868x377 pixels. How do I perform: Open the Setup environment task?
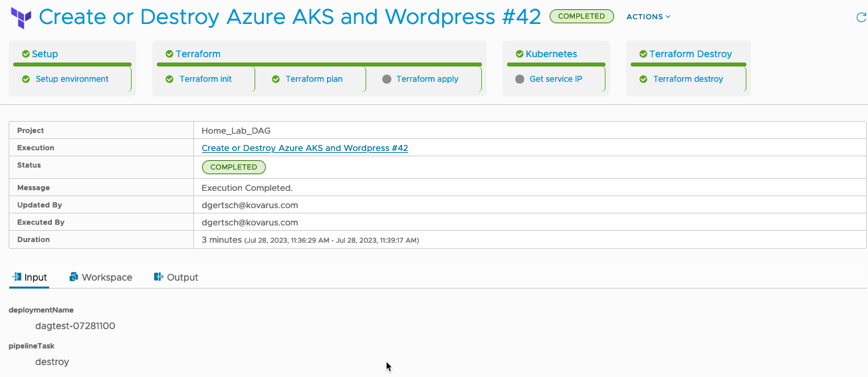(72, 79)
